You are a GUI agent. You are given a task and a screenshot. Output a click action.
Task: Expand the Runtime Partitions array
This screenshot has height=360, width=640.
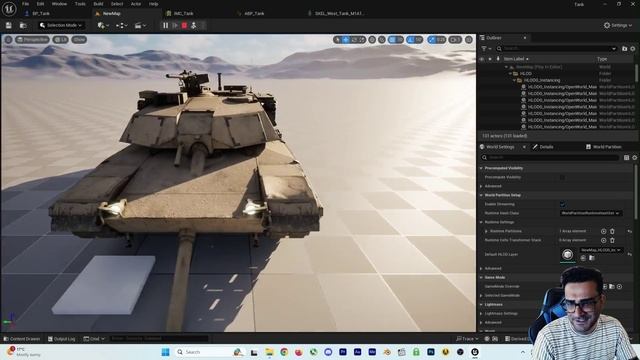pos(486,231)
